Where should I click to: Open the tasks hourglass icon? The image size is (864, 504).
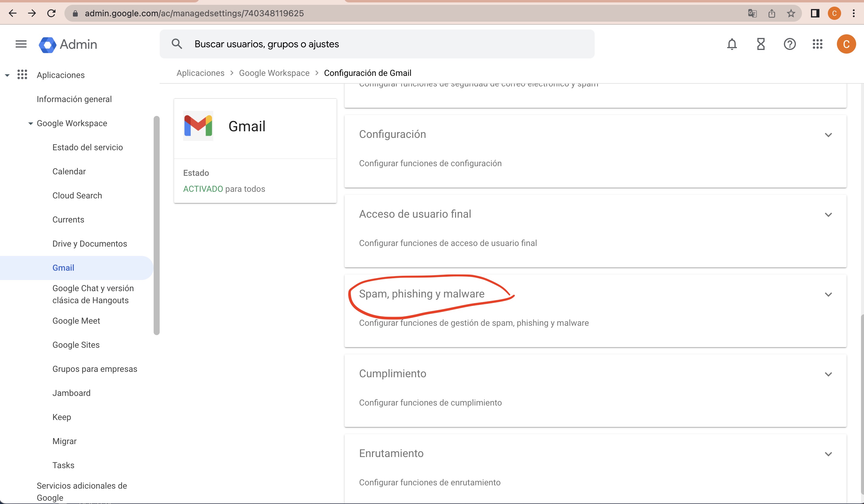coord(761,44)
